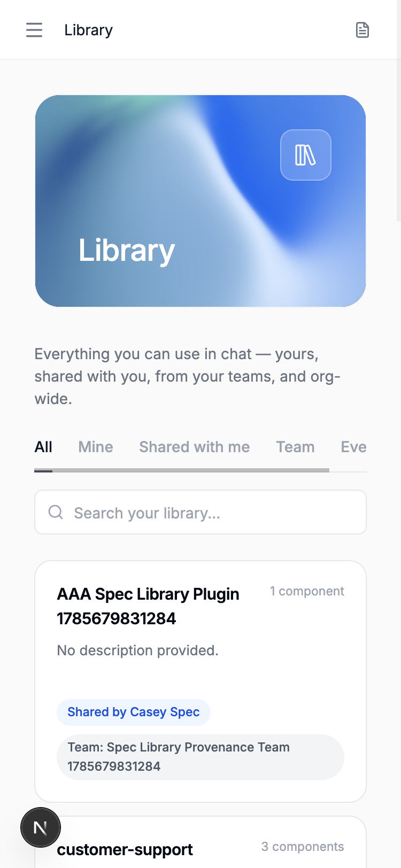The height and width of the screenshot is (868, 401).
Task: Click the Shared by Casey Spec badge
Action: 134,712
